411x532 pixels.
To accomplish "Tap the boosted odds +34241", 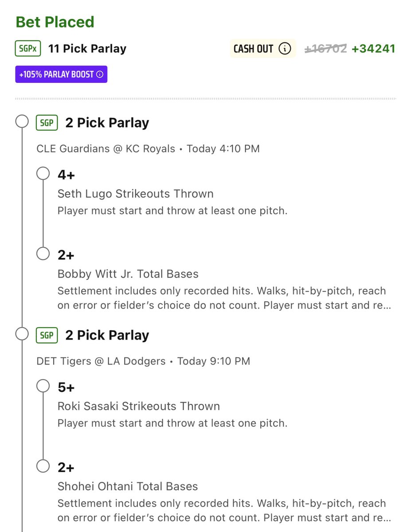I will 373,49.
